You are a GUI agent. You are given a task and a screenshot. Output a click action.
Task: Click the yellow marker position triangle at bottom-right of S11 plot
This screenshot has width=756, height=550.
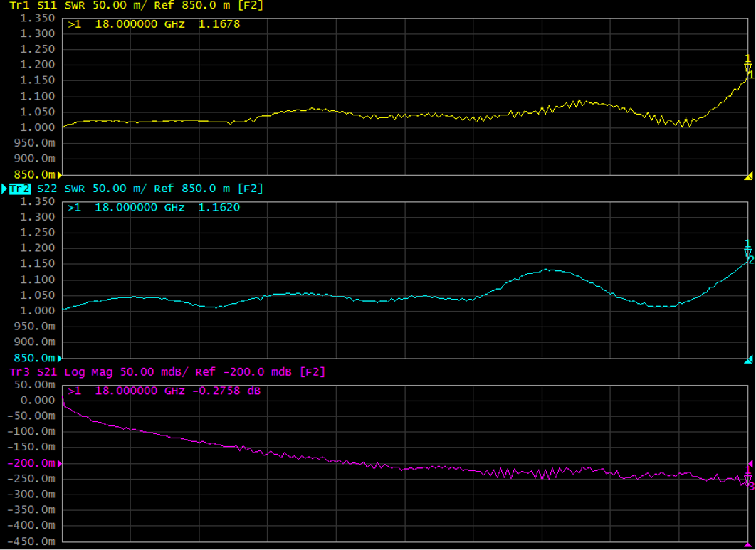(748, 176)
